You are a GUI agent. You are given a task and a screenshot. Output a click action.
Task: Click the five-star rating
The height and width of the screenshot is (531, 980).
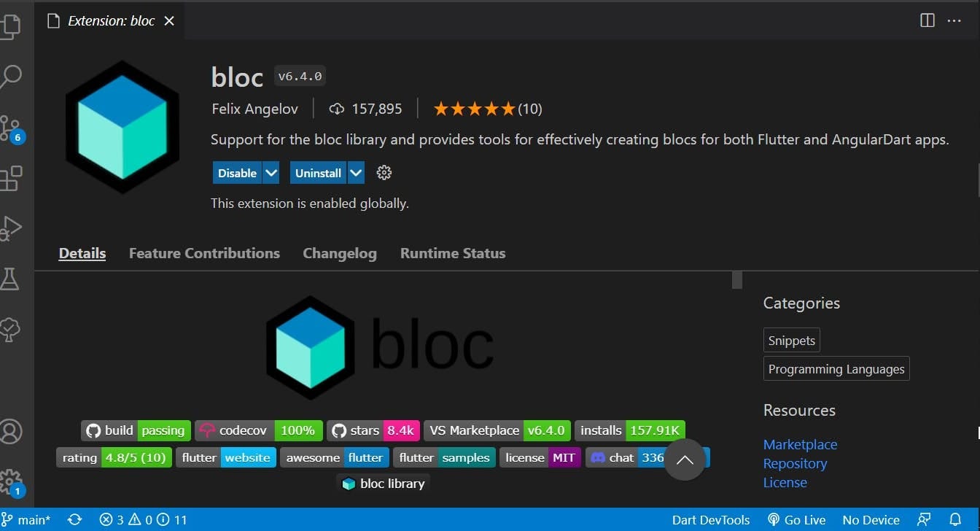click(x=475, y=109)
